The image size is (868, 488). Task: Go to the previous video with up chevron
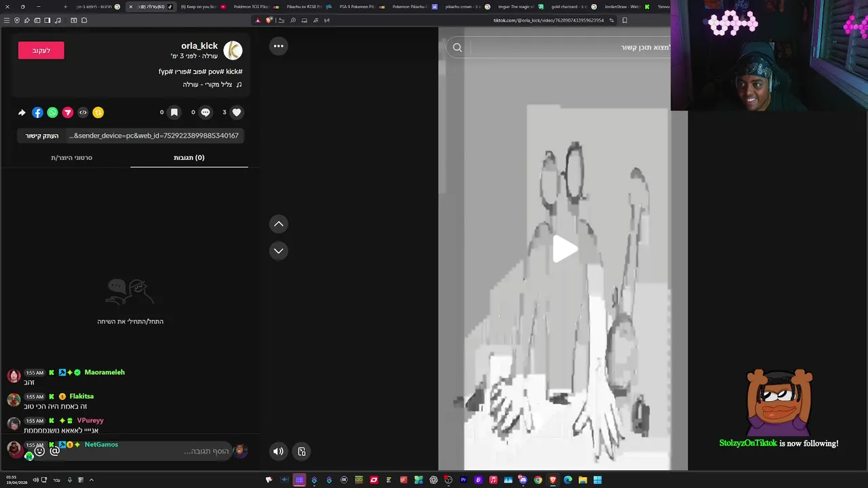tap(279, 224)
